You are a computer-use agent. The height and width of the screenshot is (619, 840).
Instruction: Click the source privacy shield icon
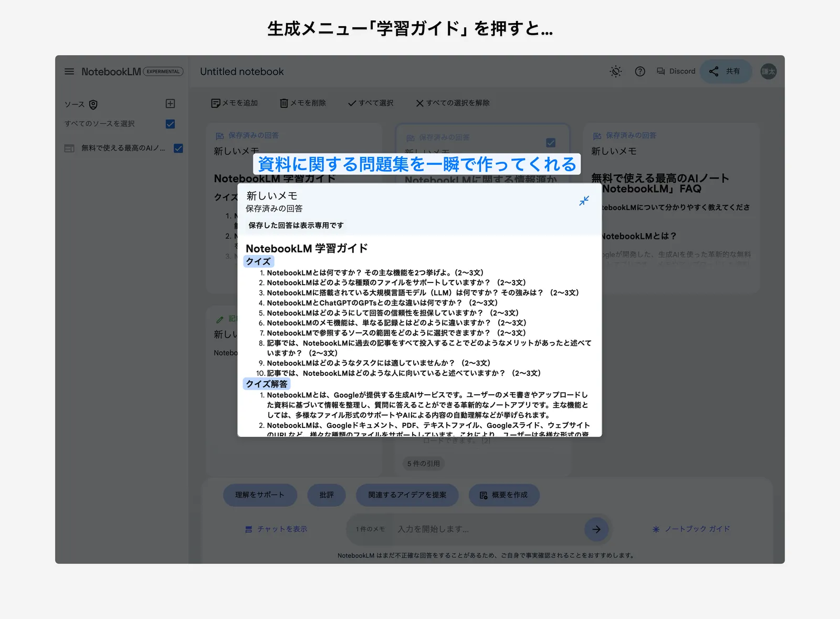[x=93, y=104]
